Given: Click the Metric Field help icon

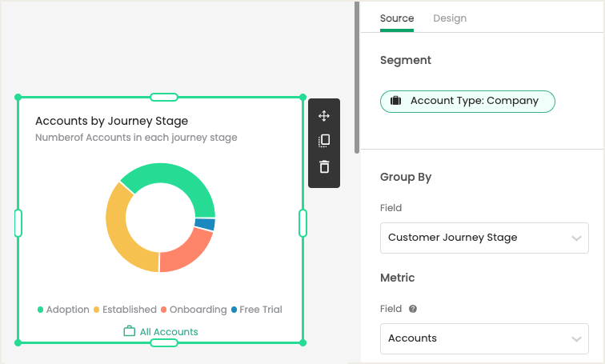Looking at the screenshot, I should [x=412, y=309].
